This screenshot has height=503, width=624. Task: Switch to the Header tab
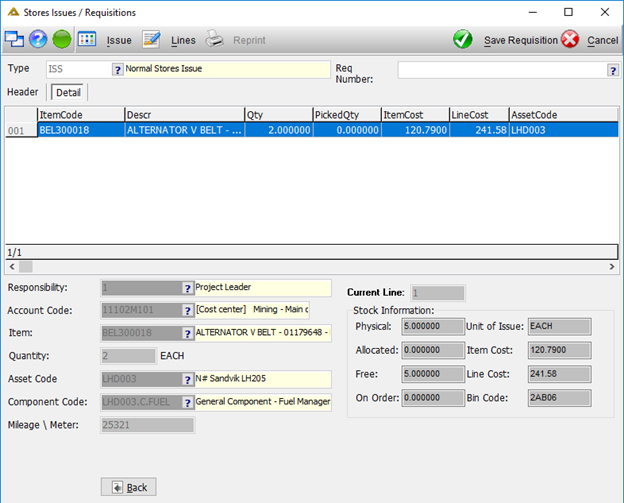[x=23, y=92]
